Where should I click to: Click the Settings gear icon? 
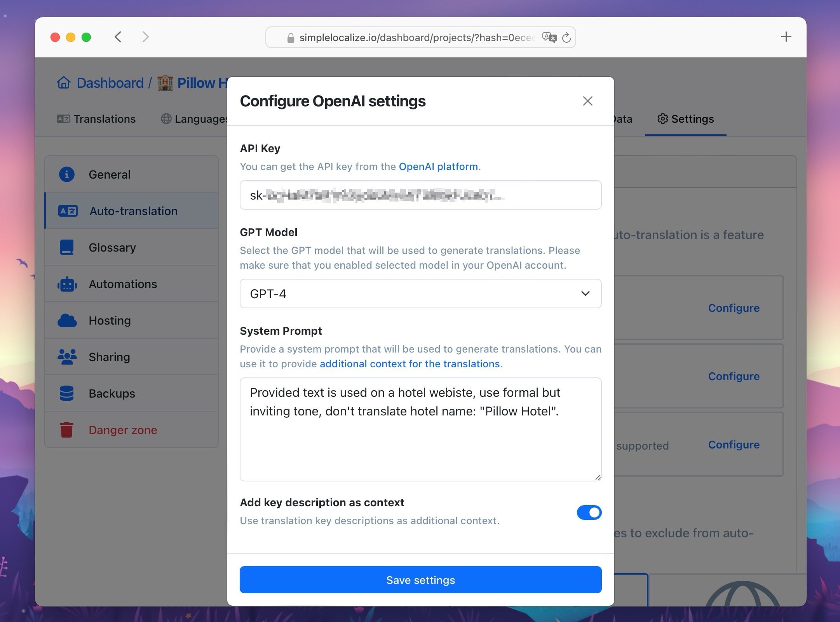(662, 119)
